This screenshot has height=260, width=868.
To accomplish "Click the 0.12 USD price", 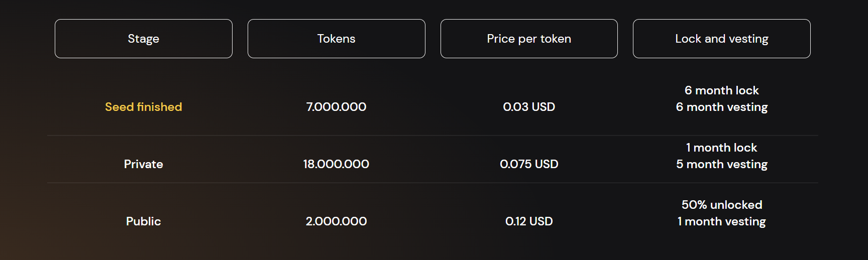I will pyautogui.click(x=529, y=221).
